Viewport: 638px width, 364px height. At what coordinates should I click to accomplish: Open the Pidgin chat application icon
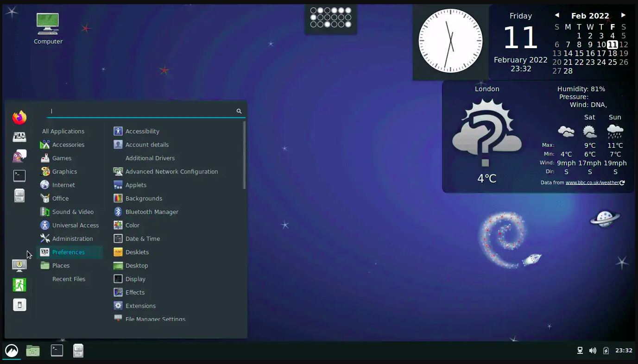(x=19, y=156)
